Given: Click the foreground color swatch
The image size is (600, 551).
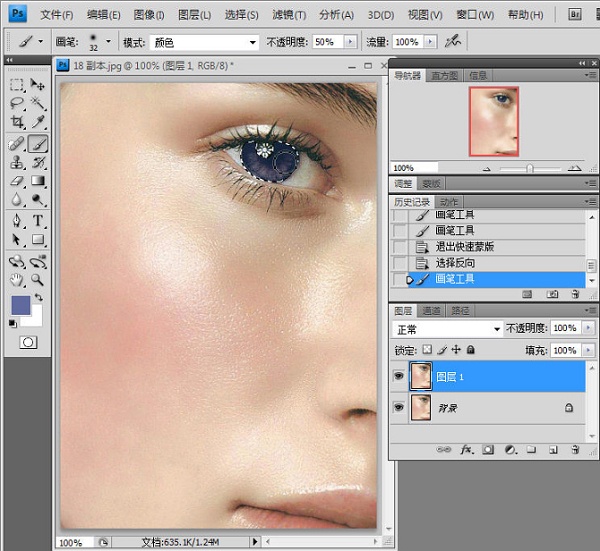Looking at the screenshot, I should [x=21, y=305].
